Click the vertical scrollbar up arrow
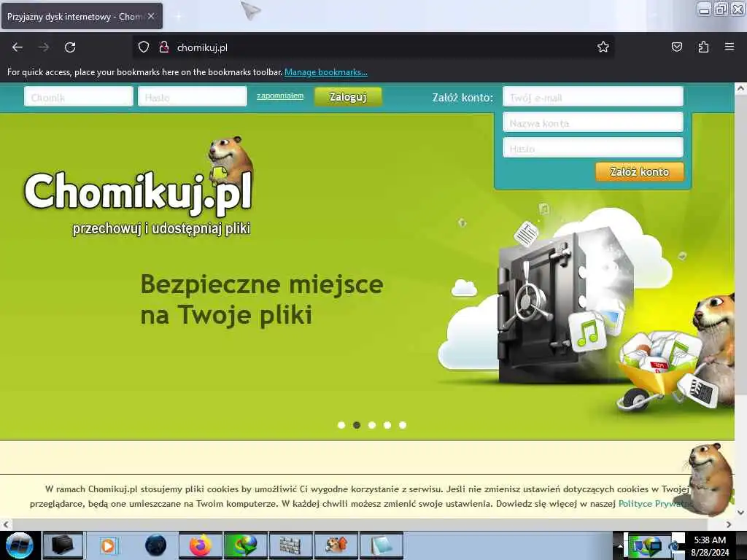Image resolution: width=747 pixels, height=560 pixels. click(740, 88)
